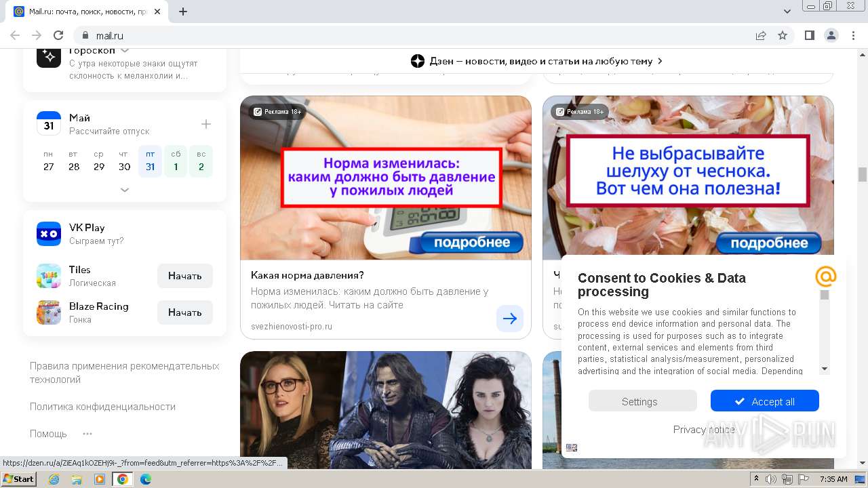
Task: Open the VK Play game icon
Action: (49, 234)
